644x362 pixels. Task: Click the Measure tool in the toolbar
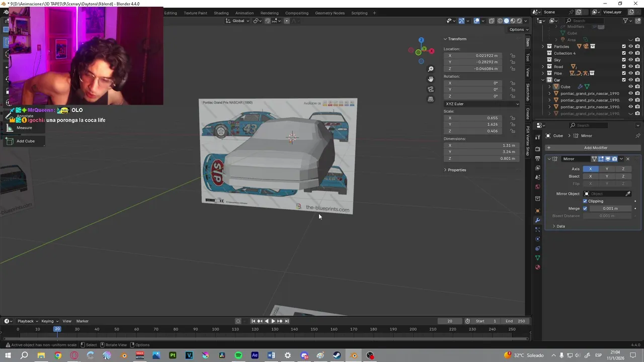pos(24,128)
